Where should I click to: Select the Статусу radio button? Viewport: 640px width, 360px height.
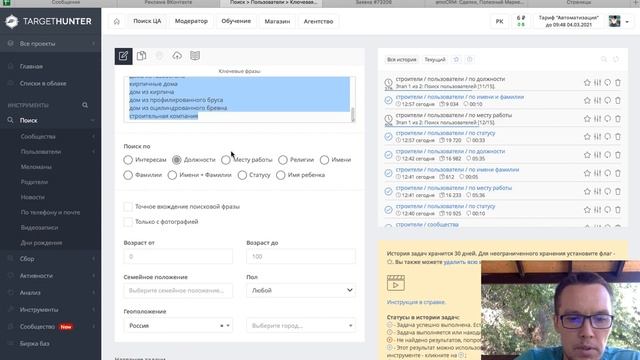coord(242,175)
